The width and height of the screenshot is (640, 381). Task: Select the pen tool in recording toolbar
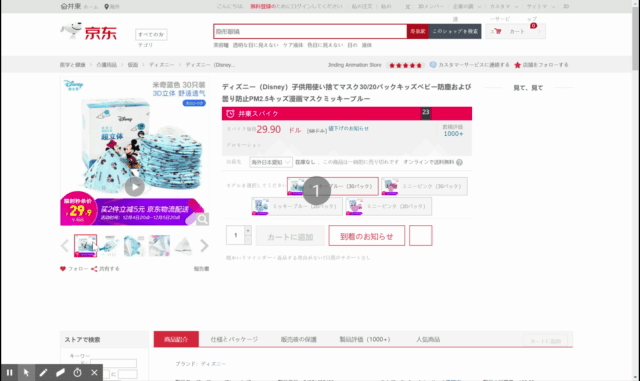[43, 372]
